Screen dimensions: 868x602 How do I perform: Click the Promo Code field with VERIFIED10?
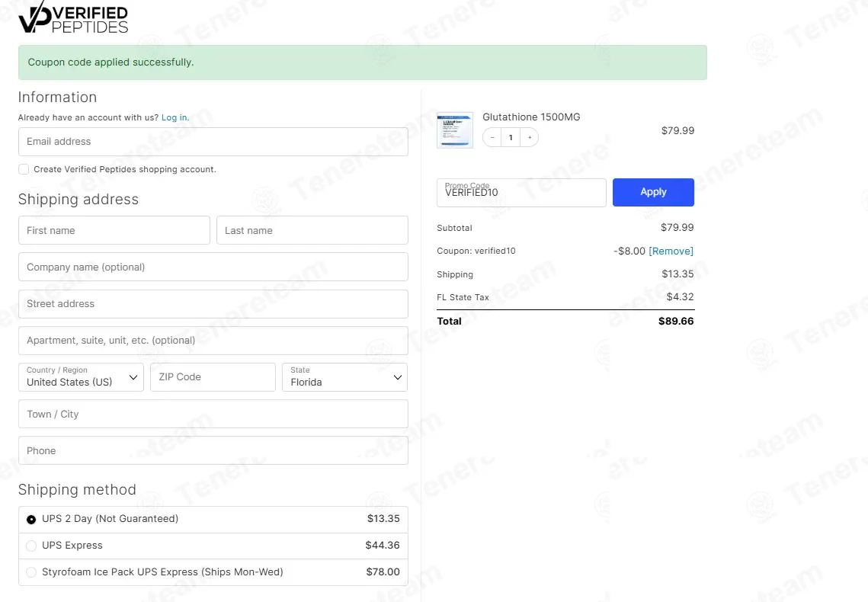[521, 193]
